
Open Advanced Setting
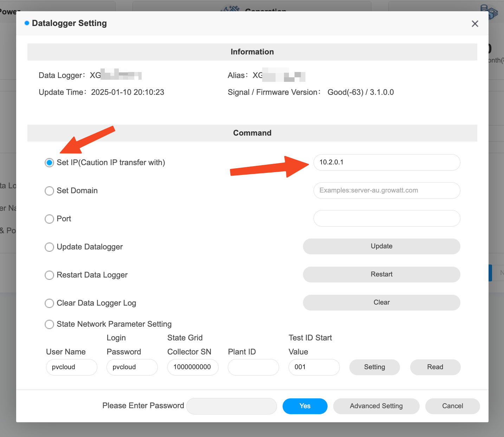376,406
